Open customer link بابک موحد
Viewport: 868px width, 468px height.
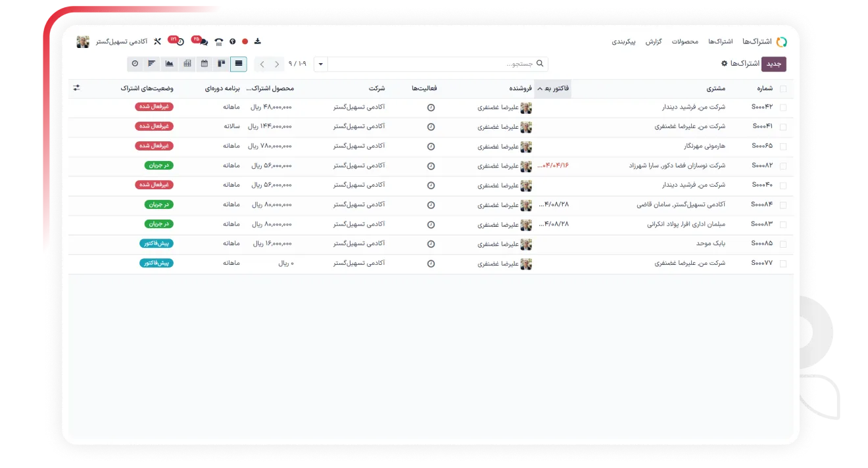pos(711,244)
